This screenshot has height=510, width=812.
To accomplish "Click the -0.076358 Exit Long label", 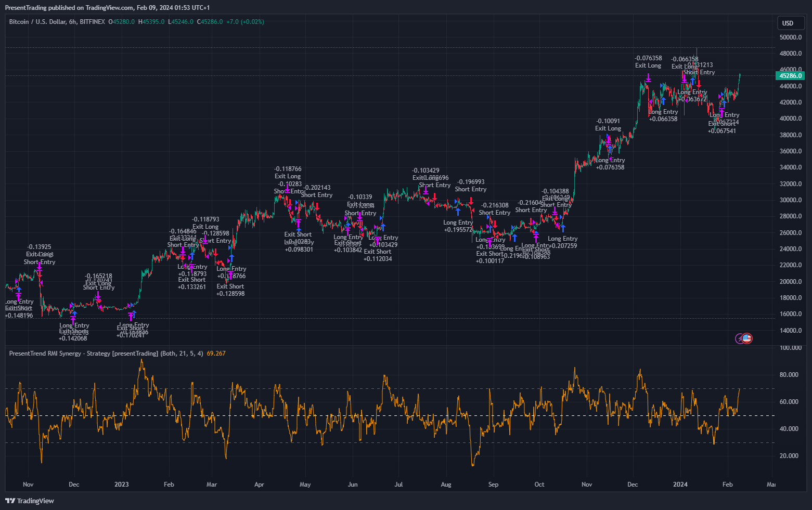I will [x=648, y=58].
